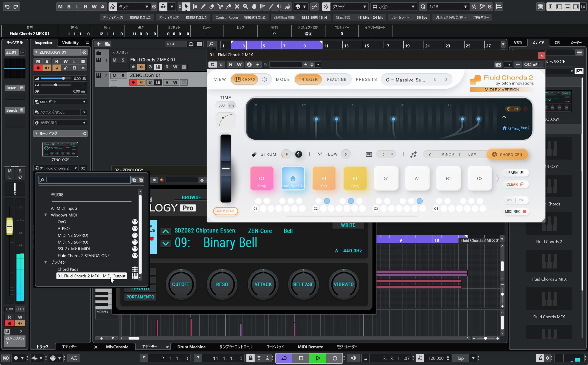Click the Add Track plus icon
This screenshot has width=588, height=365.
point(98,44)
